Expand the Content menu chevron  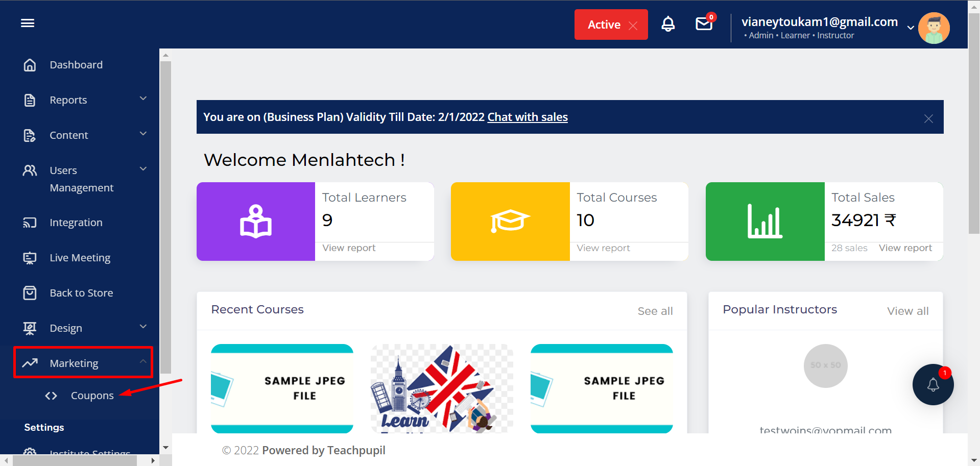143,134
